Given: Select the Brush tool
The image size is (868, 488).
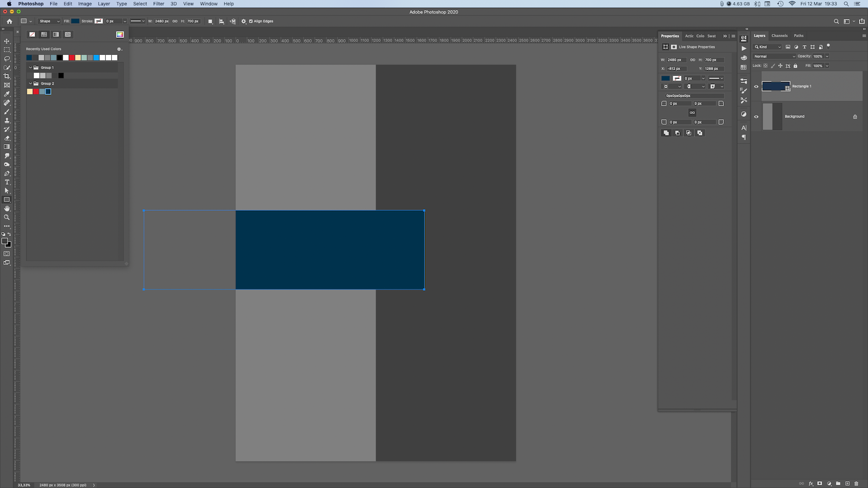Looking at the screenshot, I should tap(7, 112).
